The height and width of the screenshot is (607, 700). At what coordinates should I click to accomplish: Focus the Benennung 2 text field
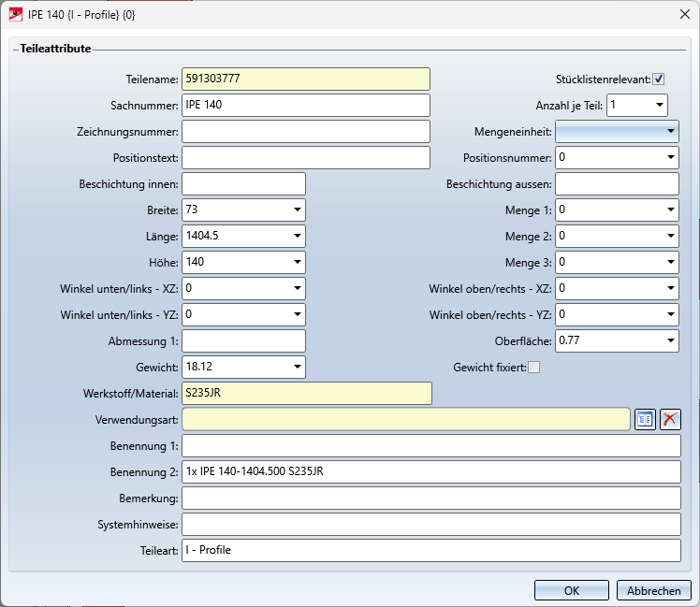(x=430, y=471)
